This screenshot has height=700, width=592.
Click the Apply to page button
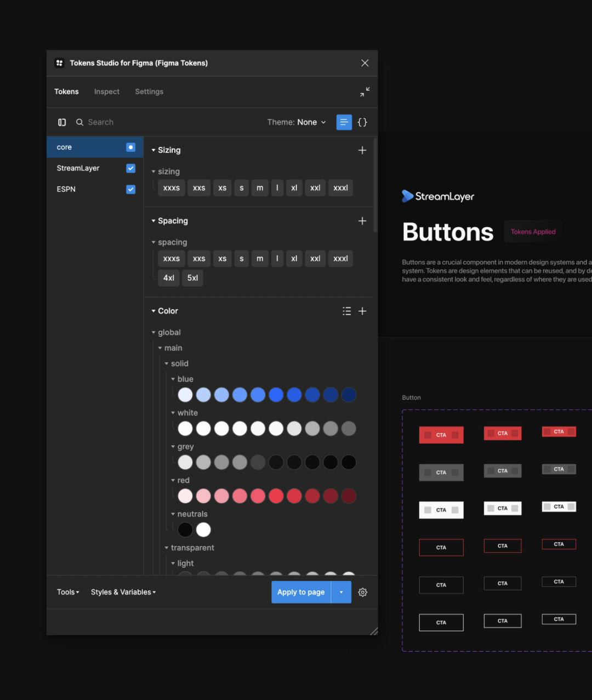301,593
